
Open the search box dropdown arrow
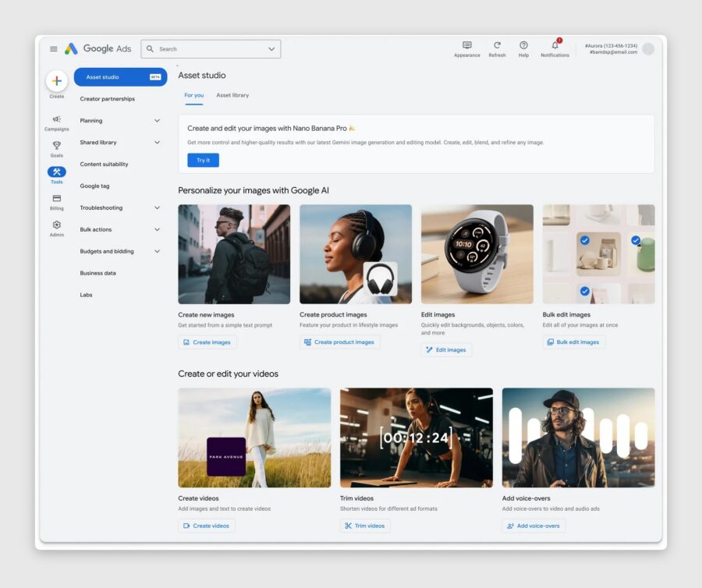[271, 49]
